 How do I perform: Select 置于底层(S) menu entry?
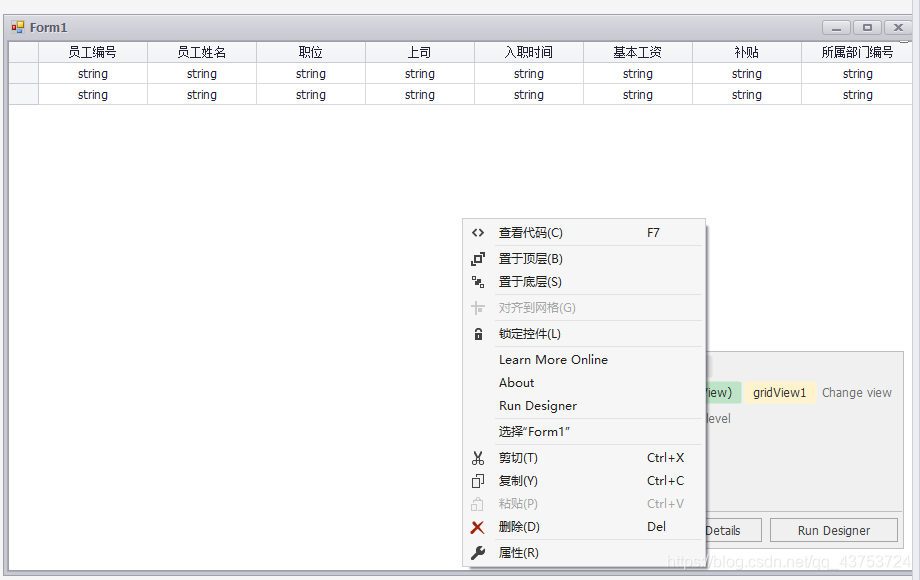point(584,282)
